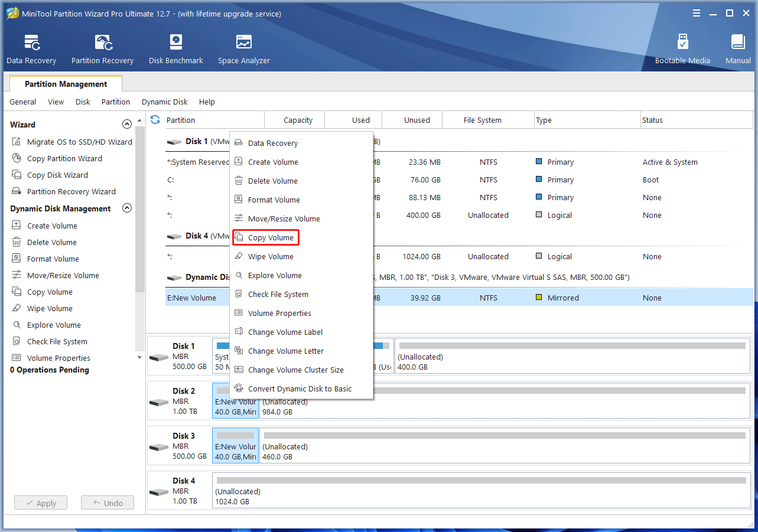758x532 pixels.
Task: Collapse the Dynamic Disk Management section
Action: (x=126, y=208)
